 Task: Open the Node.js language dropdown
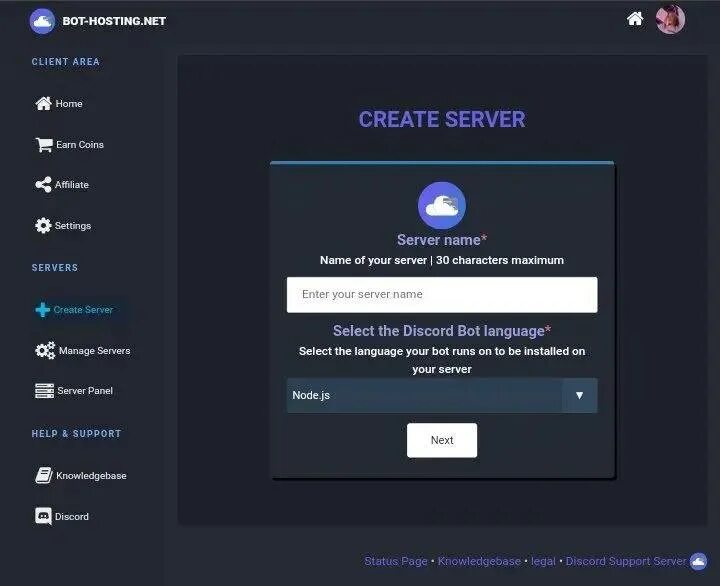click(442, 395)
